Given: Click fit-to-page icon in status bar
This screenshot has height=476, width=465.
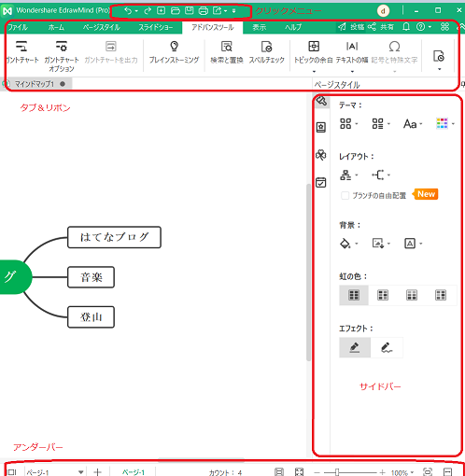Looking at the screenshot, I should click(x=428, y=471).
